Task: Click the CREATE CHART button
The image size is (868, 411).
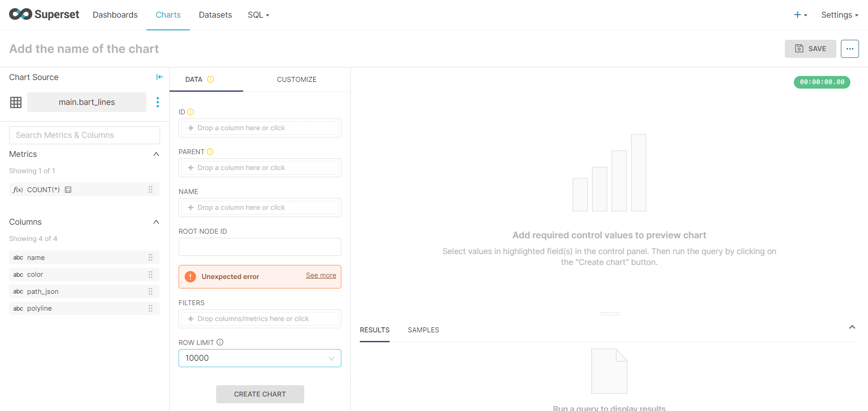Action: pos(260,394)
